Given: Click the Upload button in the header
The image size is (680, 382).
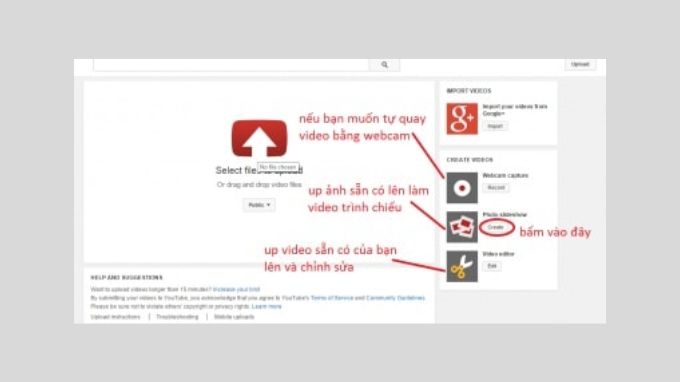Looking at the screenshot, I should 580,64.
